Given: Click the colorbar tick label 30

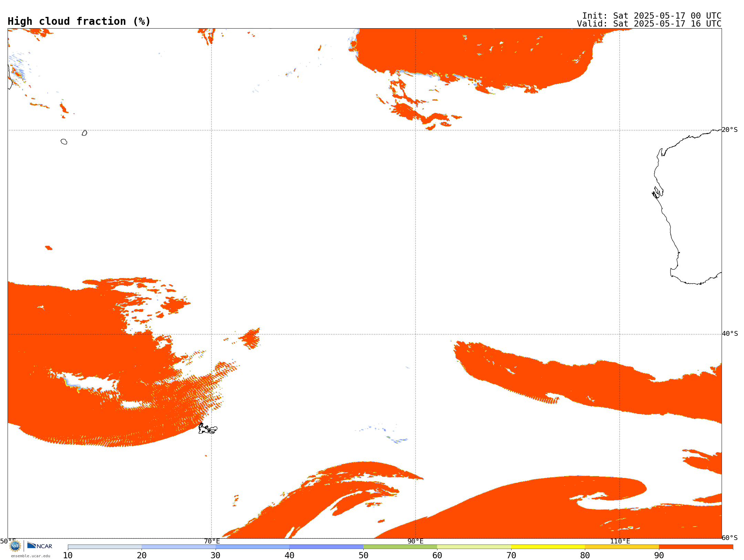Looking at the screenshot, I should [216, 556].
